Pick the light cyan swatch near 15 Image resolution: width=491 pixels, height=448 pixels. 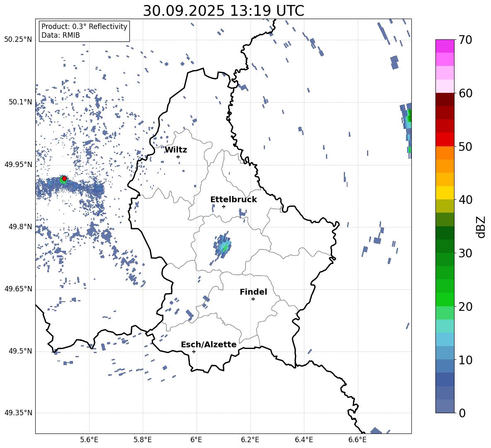(x=445, y=326)
